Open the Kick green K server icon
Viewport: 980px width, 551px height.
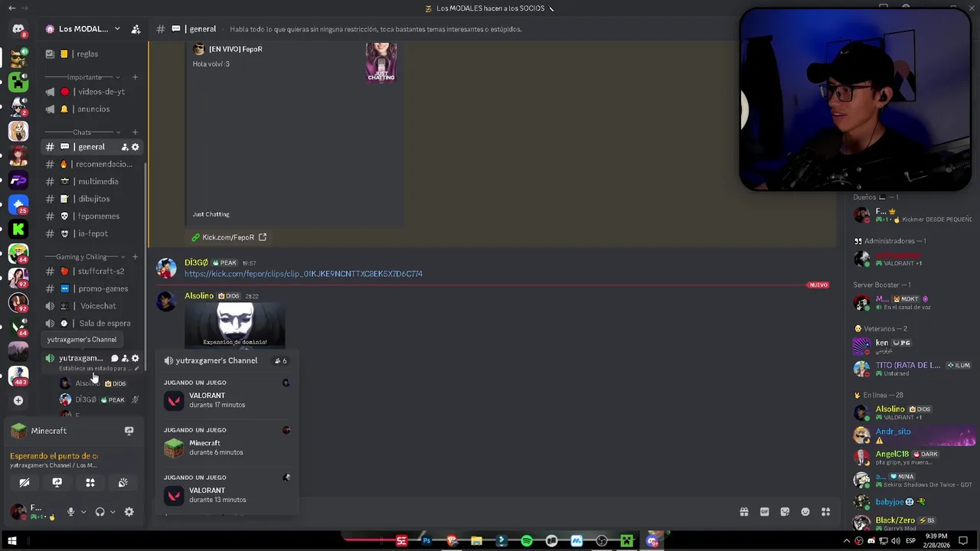pyautogui.click(x=18, y=229)
